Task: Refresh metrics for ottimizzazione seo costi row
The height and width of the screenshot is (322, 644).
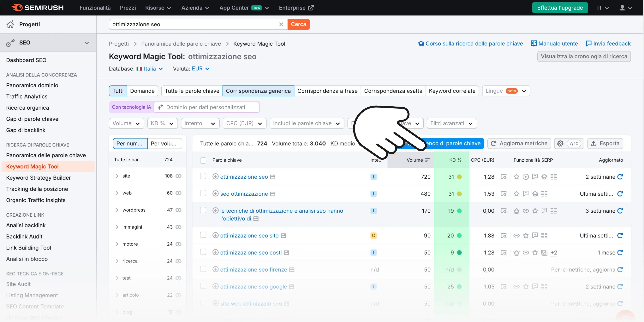Action: [x=620, y=253]
